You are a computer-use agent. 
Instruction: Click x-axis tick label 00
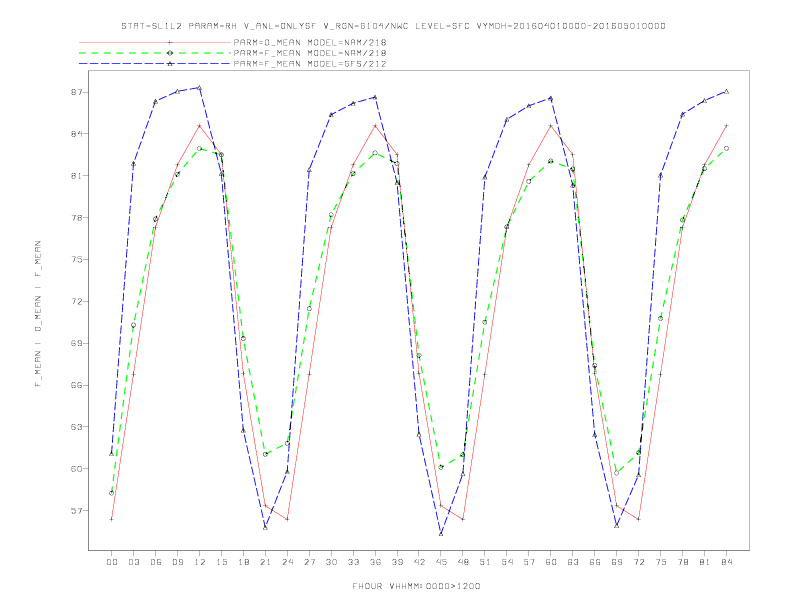tap(112, 562)
